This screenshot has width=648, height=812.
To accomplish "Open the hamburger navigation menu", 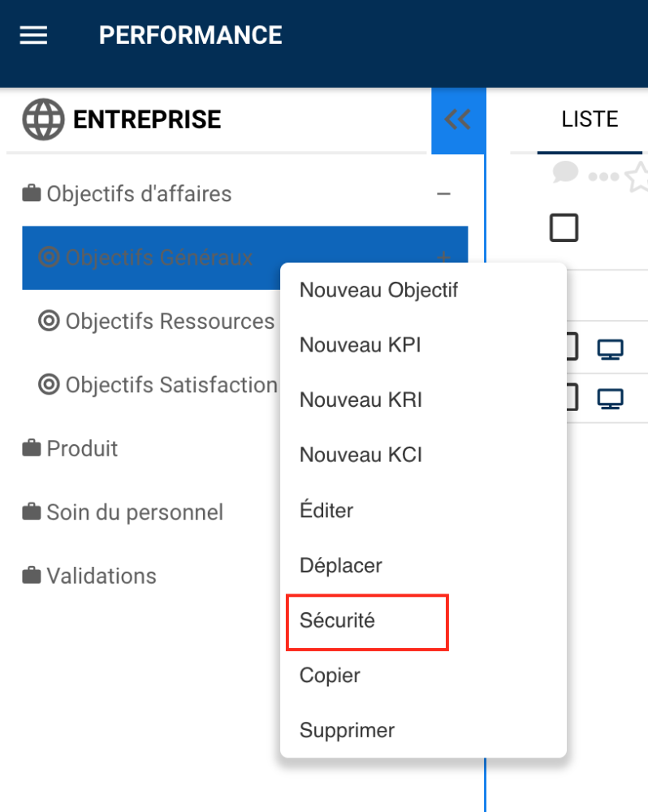I will coord(33,36).
